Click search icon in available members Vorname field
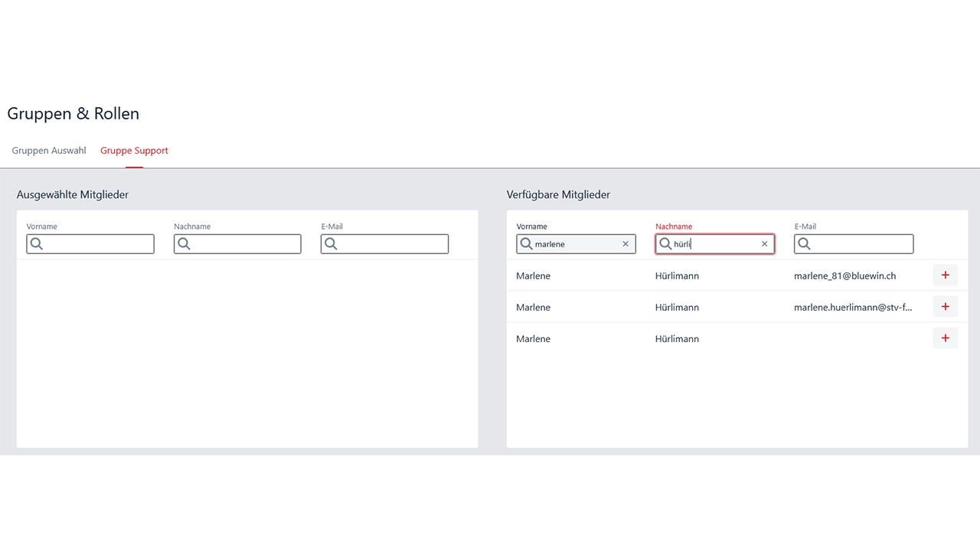Screen dimensions: 980x551 tap(527, 244)
